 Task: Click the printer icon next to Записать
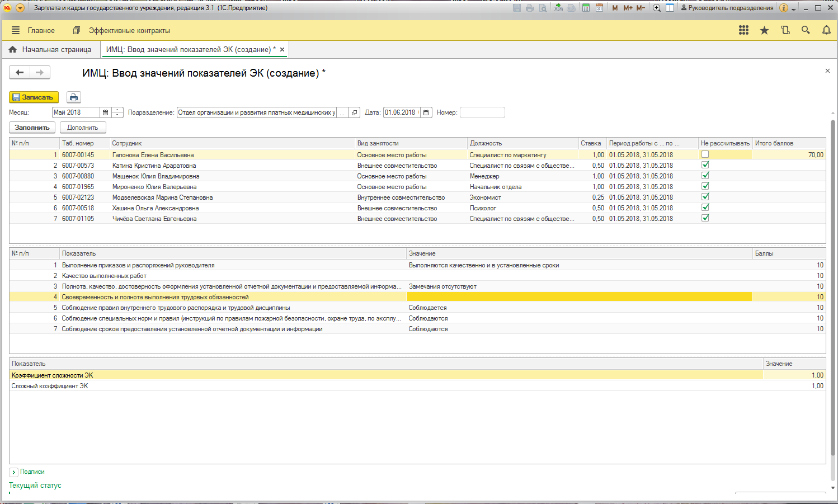pyautogui.click(x=74, y=97)
